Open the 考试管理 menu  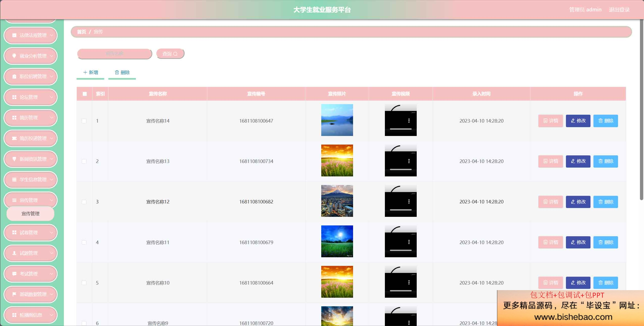31,274
